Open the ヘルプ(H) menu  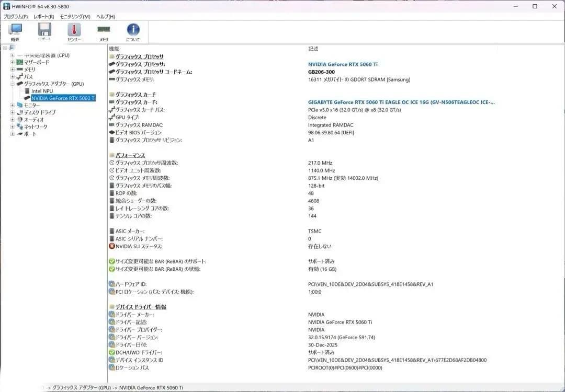click(x=106, y=17)
